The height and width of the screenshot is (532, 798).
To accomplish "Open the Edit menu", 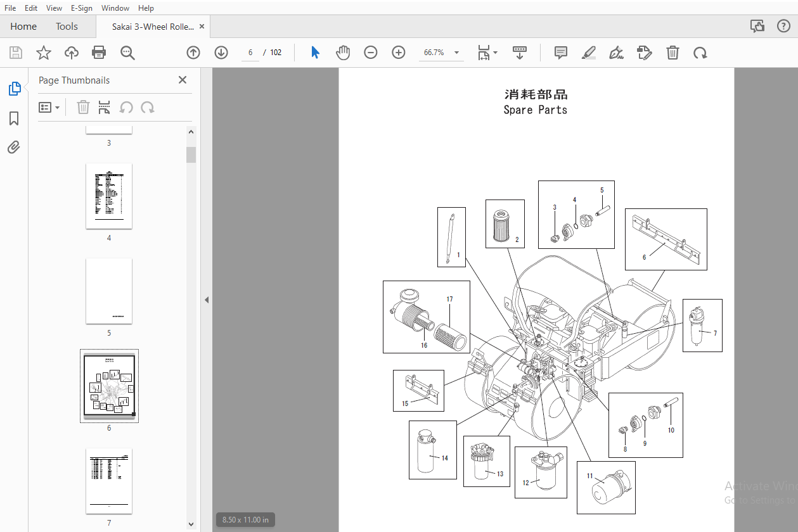I will [31, 8].
